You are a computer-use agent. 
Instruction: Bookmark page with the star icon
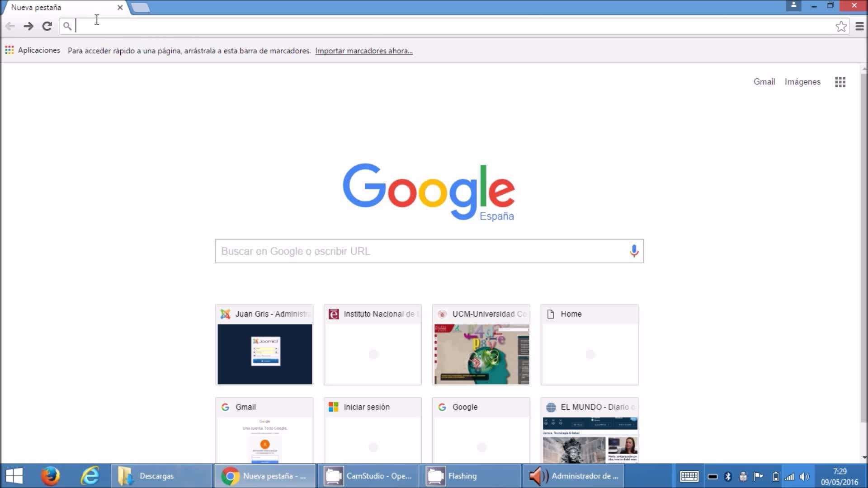click(x=841, y=26)
